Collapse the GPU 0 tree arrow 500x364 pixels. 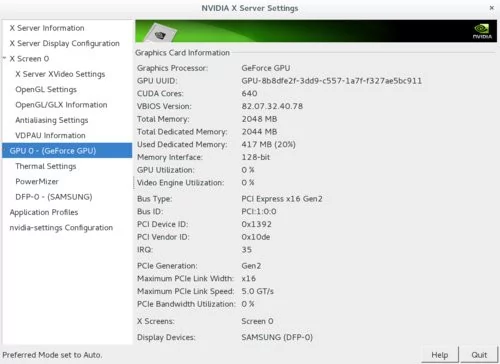(x=5, y=150)
